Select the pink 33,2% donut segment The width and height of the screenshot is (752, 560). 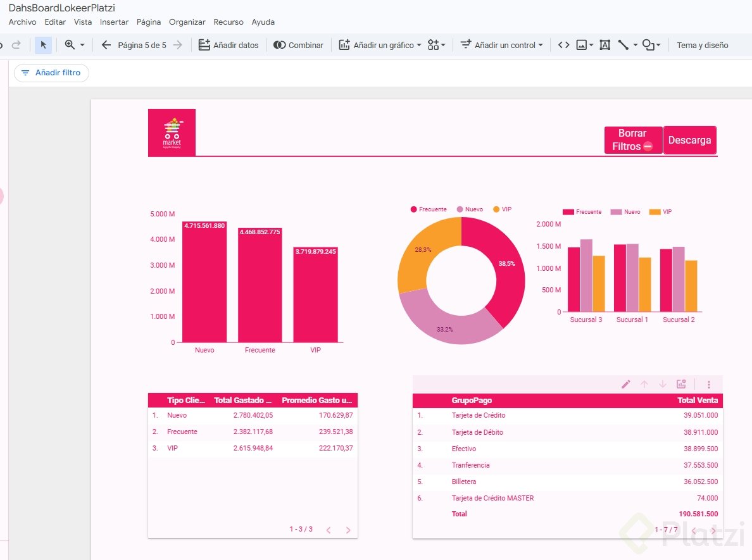coord(444,324)
